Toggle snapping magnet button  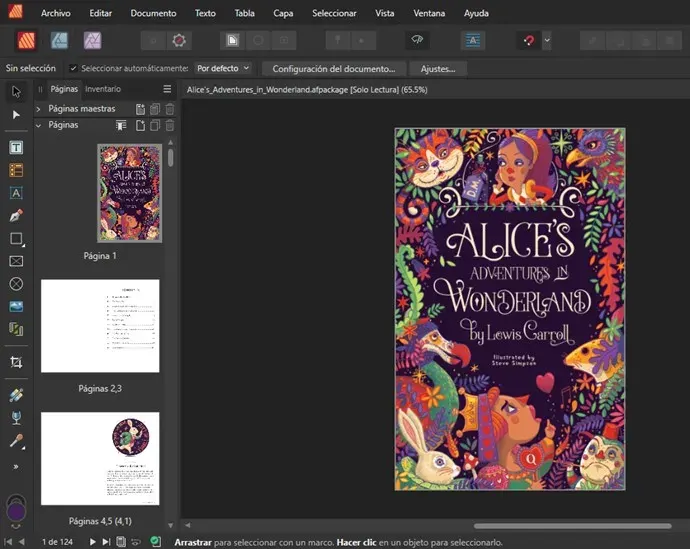pyautogui.click(x=529, y=40)
